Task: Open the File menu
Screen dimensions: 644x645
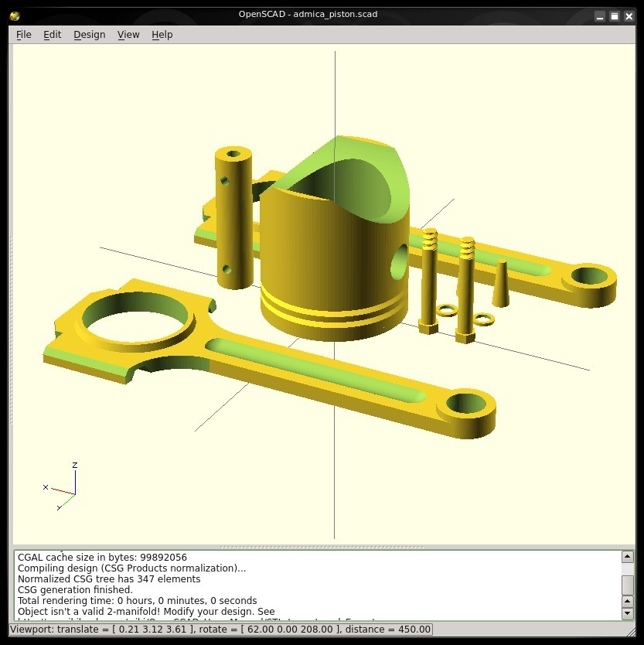Action: point(23,35)
